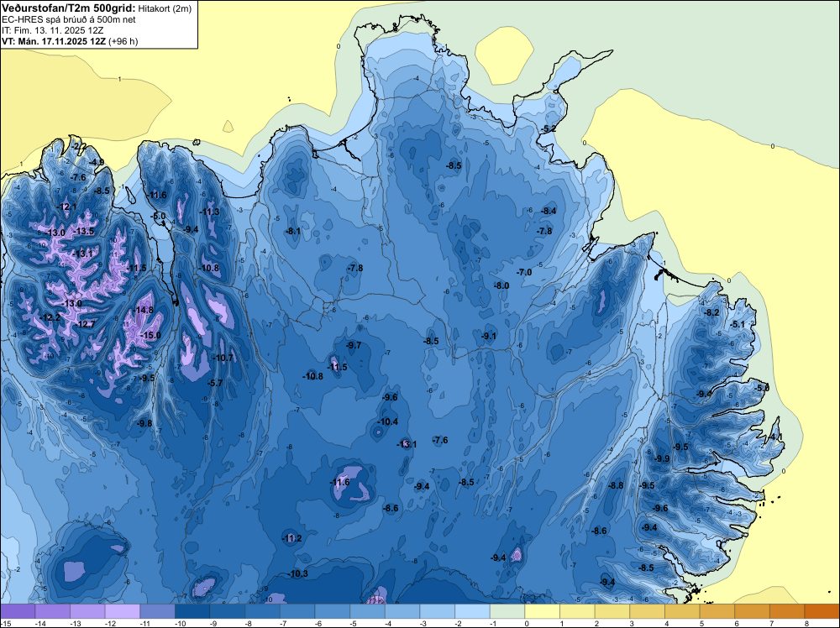Screen dimensions: 840x628
Task: Click the -12.2 temperature label
Action: (50, 317)
